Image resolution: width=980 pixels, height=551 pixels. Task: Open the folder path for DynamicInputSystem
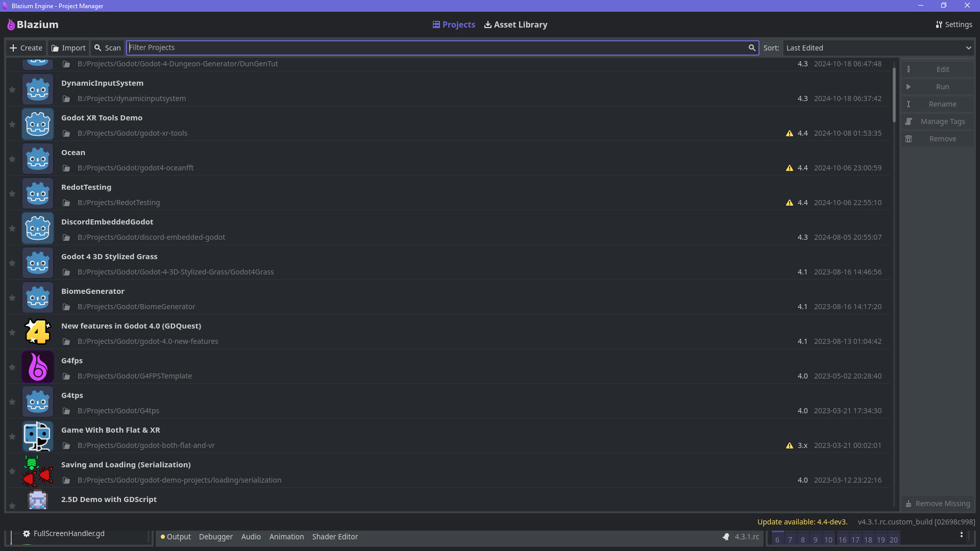point(66,98)
